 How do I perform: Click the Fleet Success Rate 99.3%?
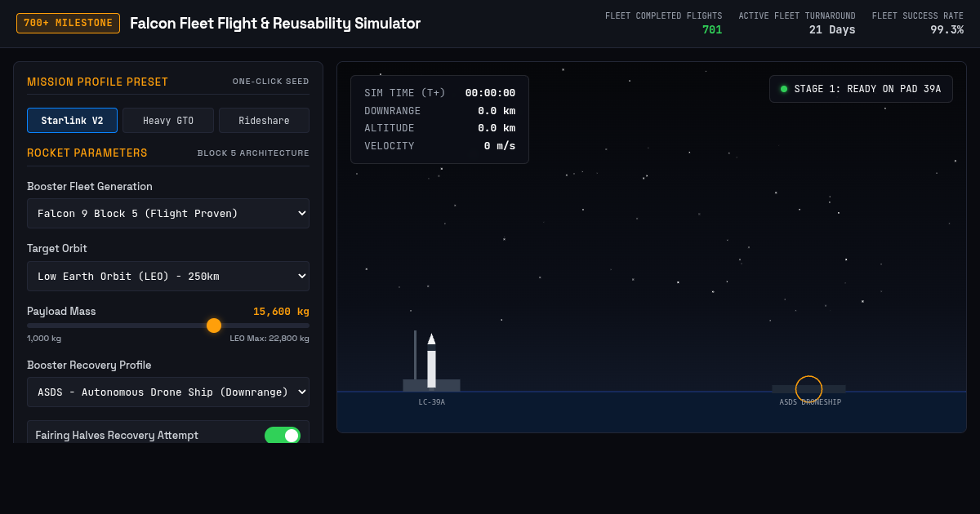(947, 30)
